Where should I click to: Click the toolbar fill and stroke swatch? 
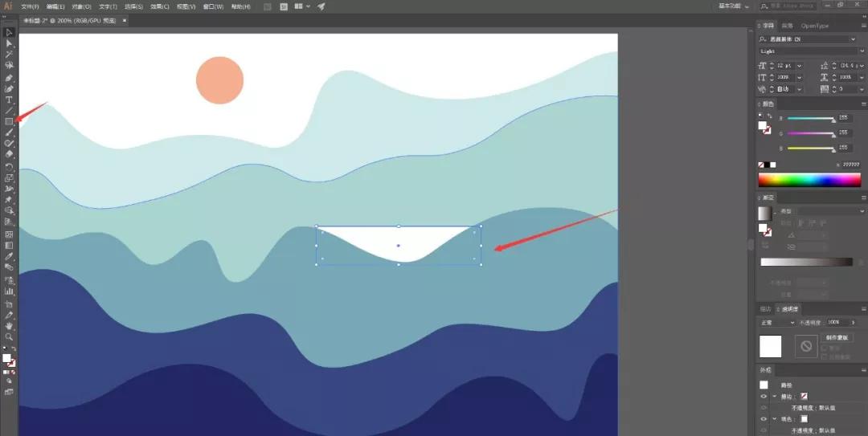8,361
